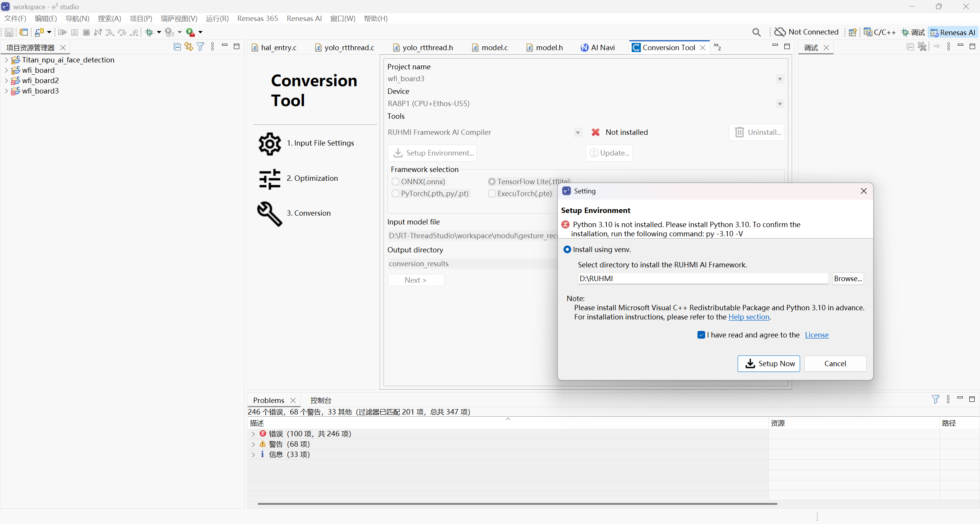Screen dimensions: 980x524
Task: Open the Help section link
Action: pyautogui.click(x=749, y=317)
